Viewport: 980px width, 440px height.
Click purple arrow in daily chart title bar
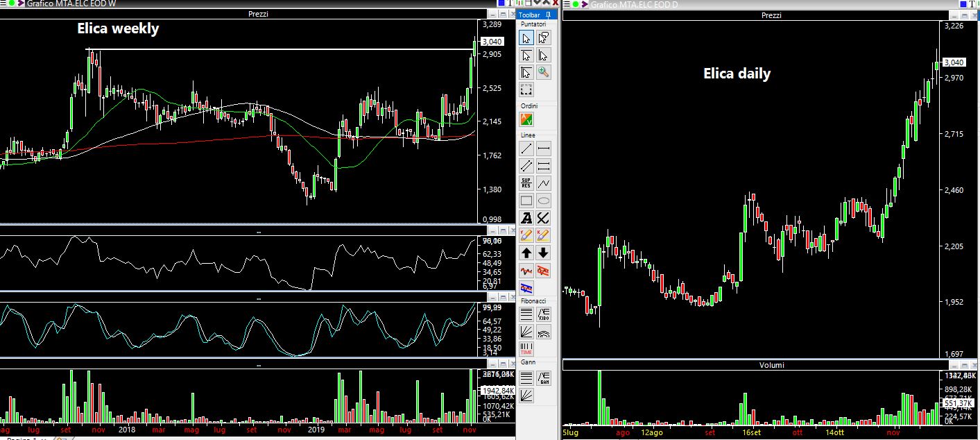pos(585,5)
